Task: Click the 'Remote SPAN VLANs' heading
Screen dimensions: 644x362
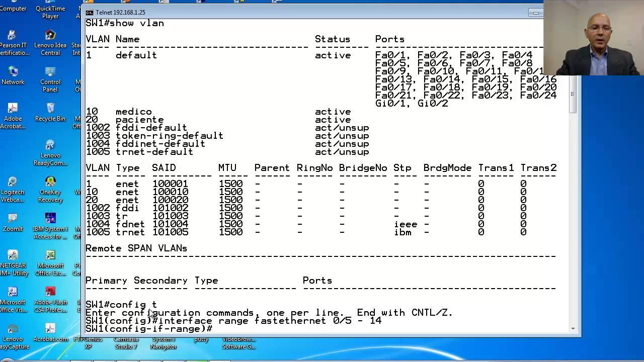Action: click(136, 248)
